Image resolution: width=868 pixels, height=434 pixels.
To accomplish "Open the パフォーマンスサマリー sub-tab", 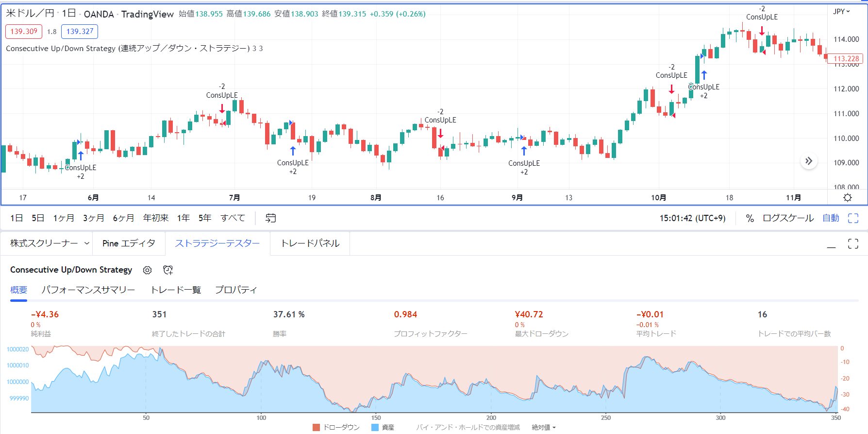I will coord(88,290).
